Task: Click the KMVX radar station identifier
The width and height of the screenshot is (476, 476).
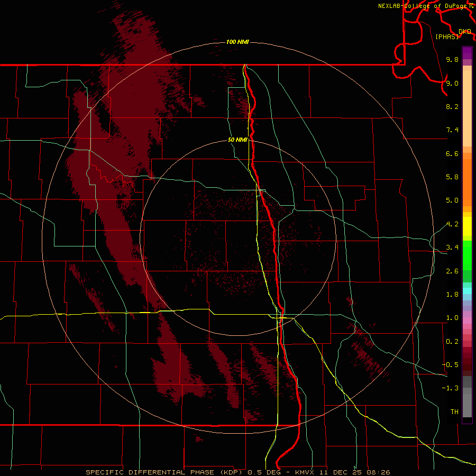Action: coord(305,472)
